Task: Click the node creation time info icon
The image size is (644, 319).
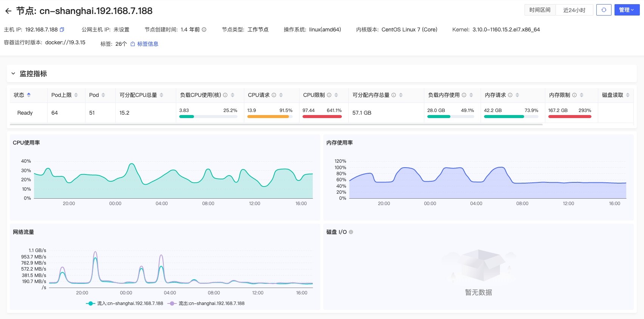Action: coord(204,30)
